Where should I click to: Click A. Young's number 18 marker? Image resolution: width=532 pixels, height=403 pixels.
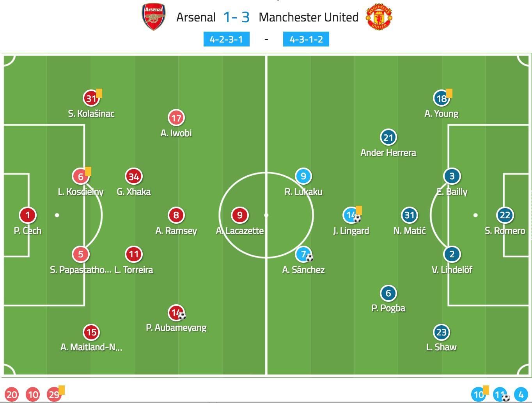441,98
